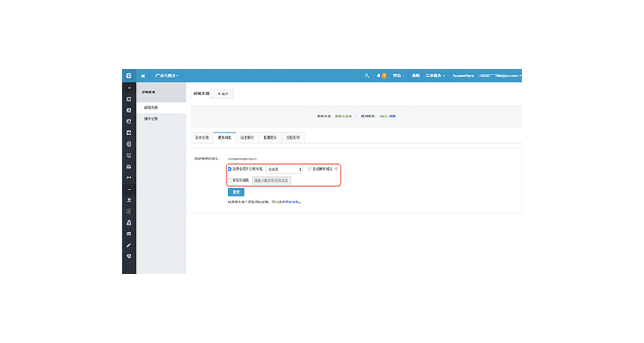Switch to the 更换域名 tab

pos(225,138)
